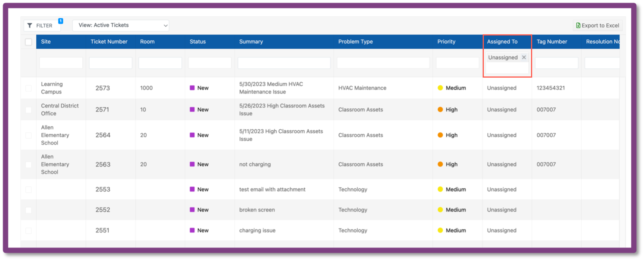Click purple New status square for ticket 2573
Screen dimensions: 644x261
pos(192,88)
